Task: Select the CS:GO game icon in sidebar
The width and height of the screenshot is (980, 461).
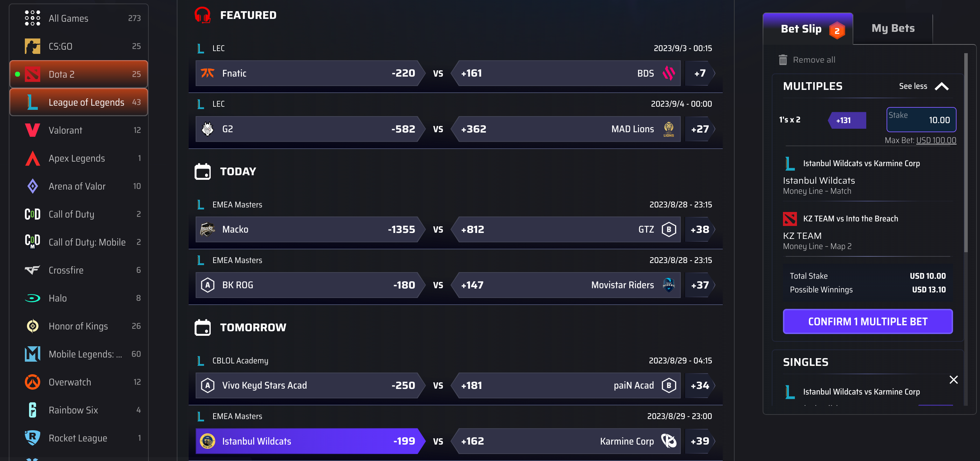Action: point(32,47)
